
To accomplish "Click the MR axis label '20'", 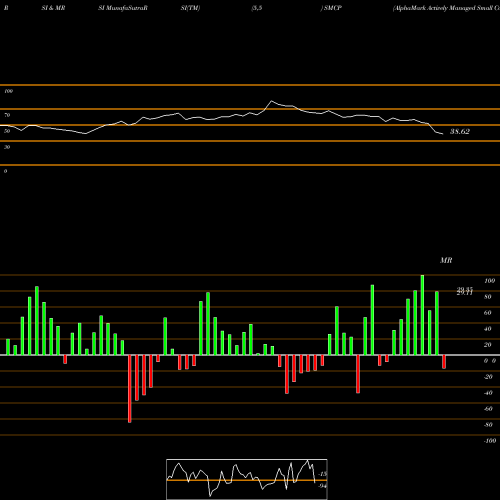I will point(488,345).
